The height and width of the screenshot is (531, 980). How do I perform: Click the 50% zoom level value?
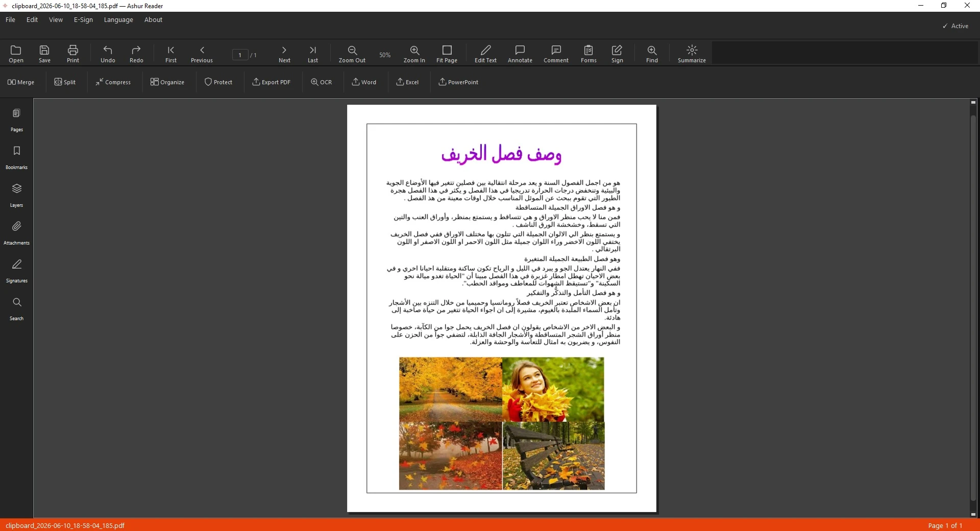[x=385, y=55]
